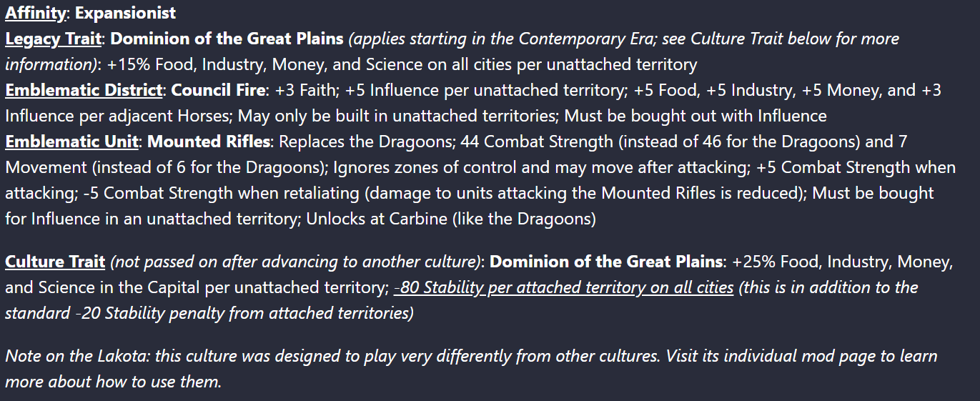The height and width of the screenshot is (401, 980).
Task: Click the underlined Legacy Trait label
Action: [x=53, y=39]
